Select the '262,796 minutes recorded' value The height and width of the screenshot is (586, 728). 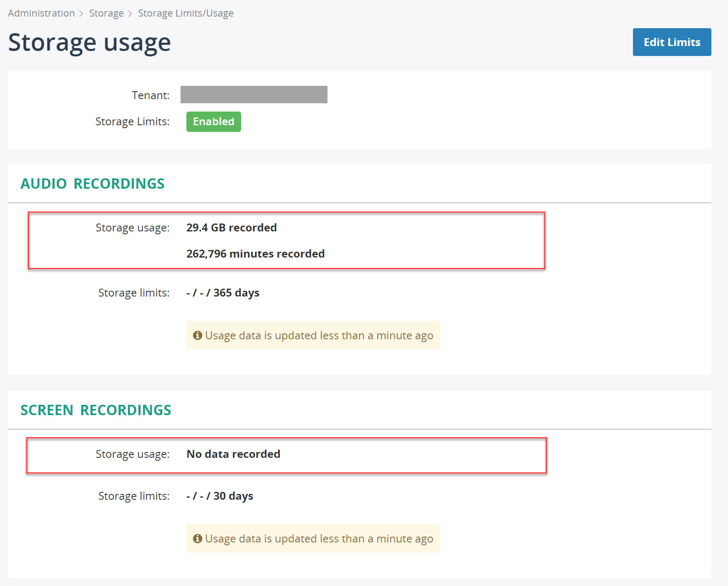tap(256, 254)
